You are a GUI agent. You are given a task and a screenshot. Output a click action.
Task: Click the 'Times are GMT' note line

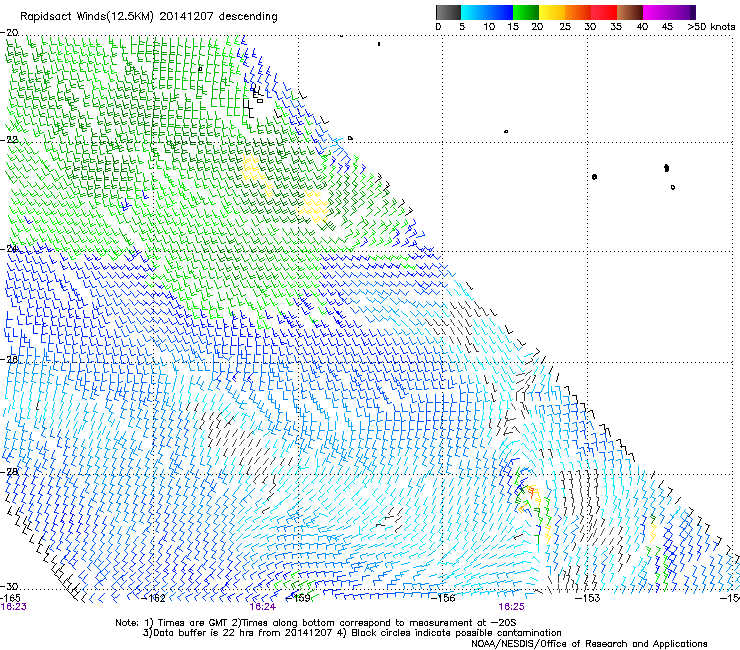coord(316,623)
